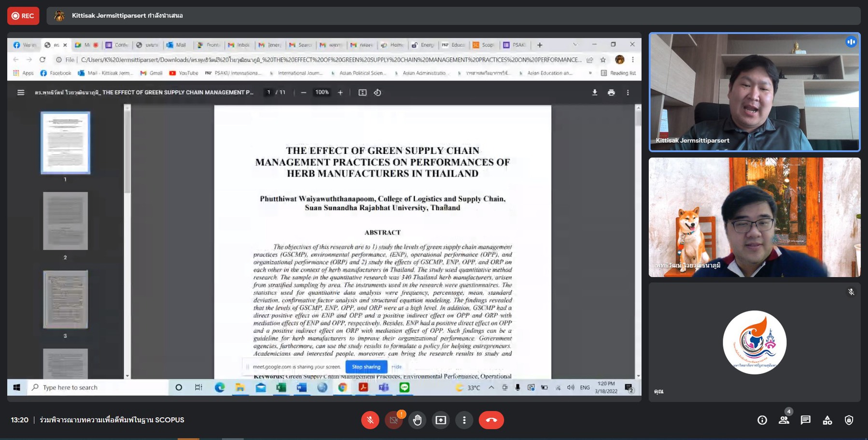The height and width of the screenshot is (440, 868).
Task: Open meeting details info icon
Action: pos(762,420)
